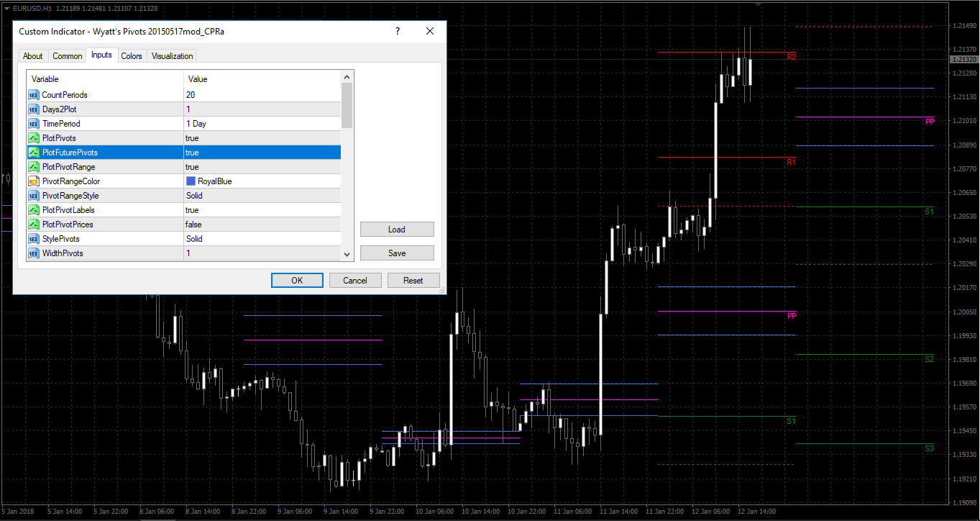Viewport: 980px width, 521px height.
Task: Click the StylePivots variable icon
Action: pyautogui.click(x=33, y=239)
